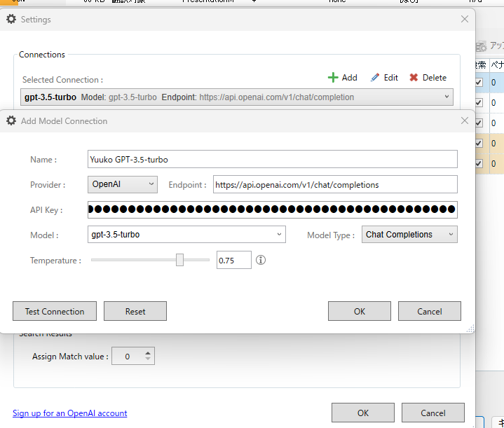Click the Edit label in Connections
Viewport: 504px width, 428px height.
tap(391, 78)
